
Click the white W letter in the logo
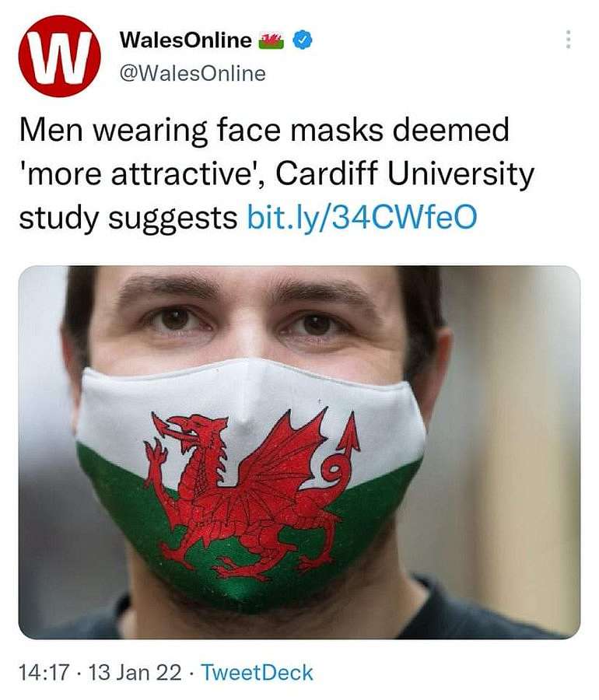tap(60, 56)
